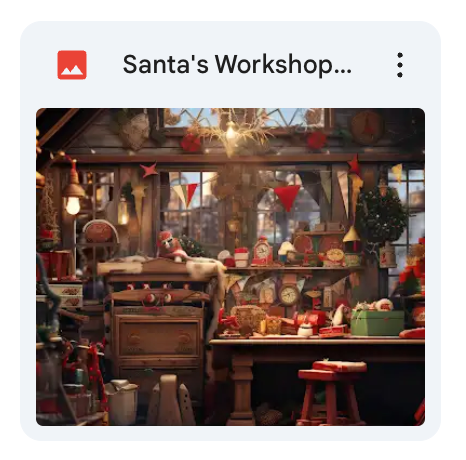Screen dimensions: 466x460
Task: Click the wooden dresser drawer in the image
Action: 158,337
